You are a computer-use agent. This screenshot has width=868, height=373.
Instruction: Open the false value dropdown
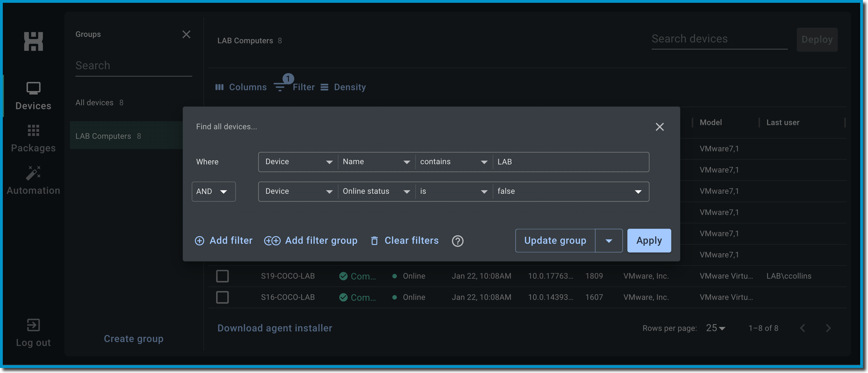pyautogui.click(x=571, y=192)
